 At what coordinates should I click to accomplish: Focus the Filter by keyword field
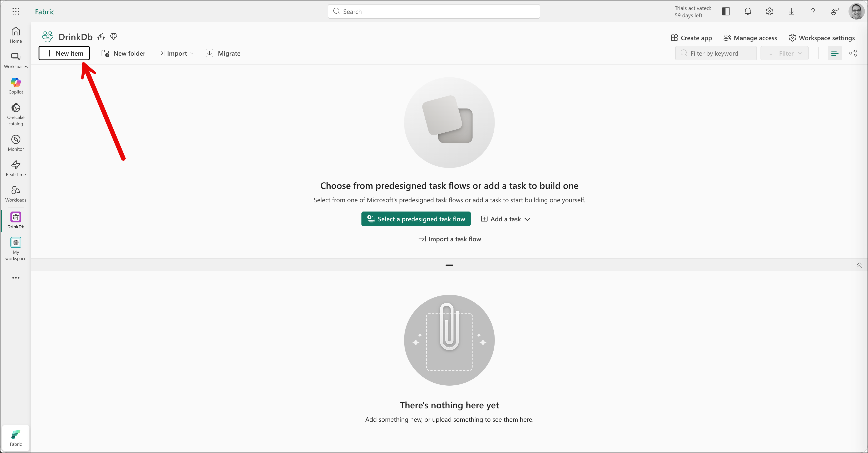coord(716,53)
